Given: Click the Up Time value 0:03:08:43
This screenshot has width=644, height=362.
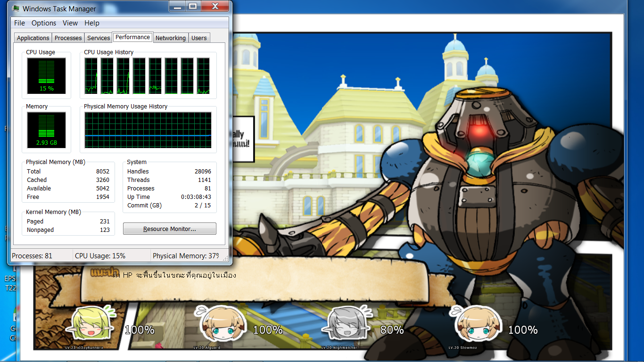Looking at the screenshot, I should coord(196,197).
